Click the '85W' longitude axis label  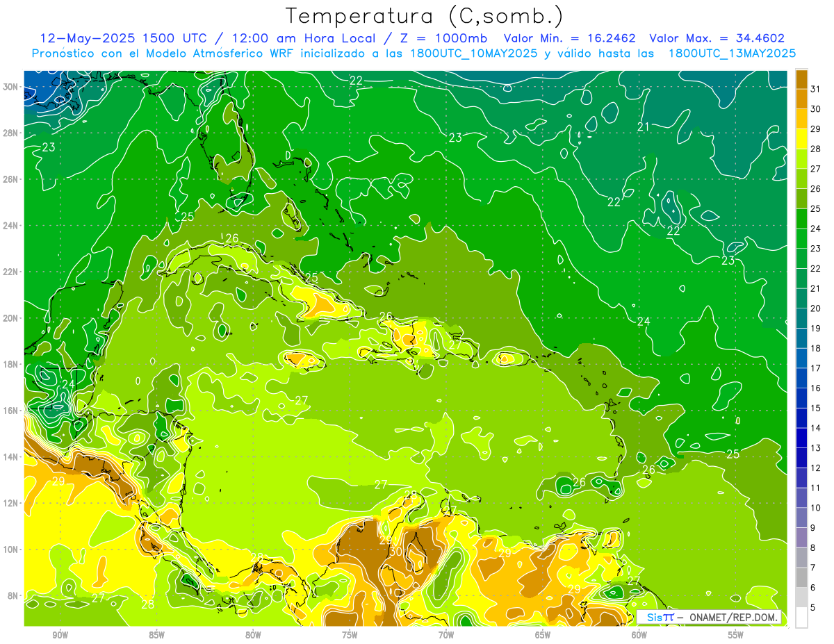pos(157,634)
